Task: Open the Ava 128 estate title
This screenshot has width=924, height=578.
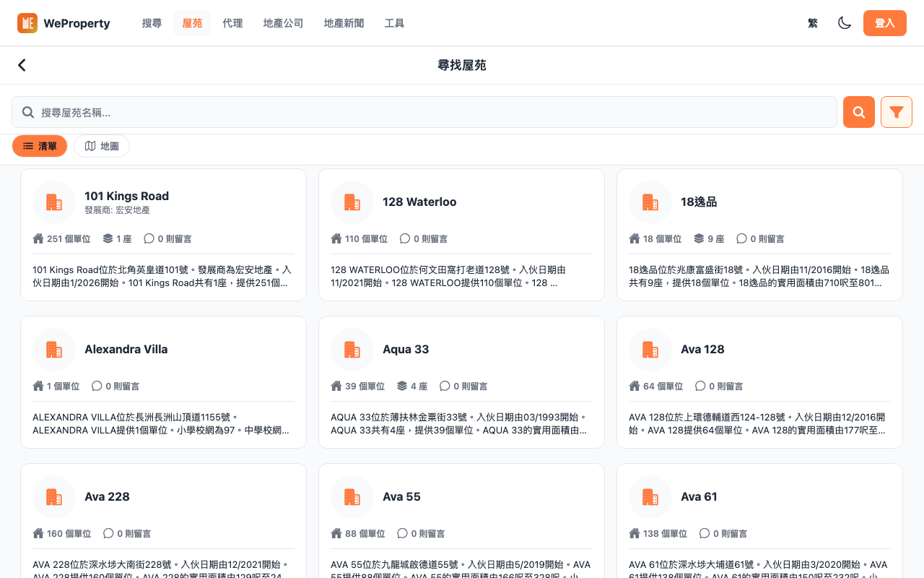Action: 702,350
